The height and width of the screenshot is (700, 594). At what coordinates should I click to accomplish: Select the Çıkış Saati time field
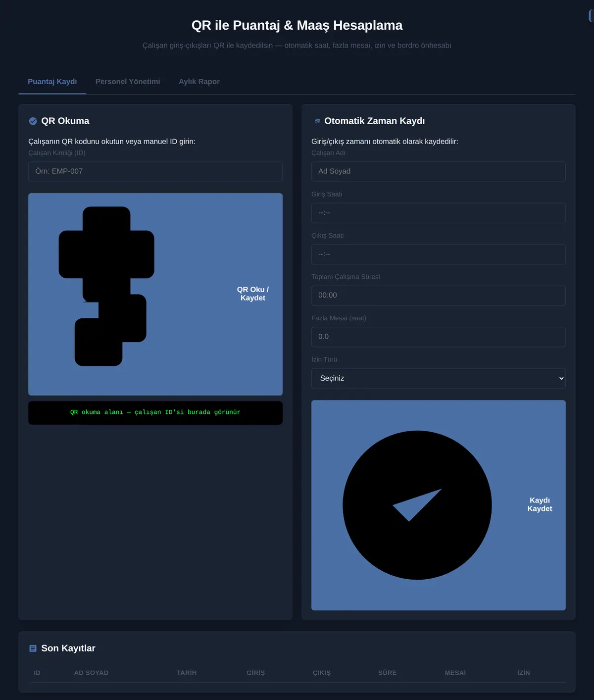439,254
